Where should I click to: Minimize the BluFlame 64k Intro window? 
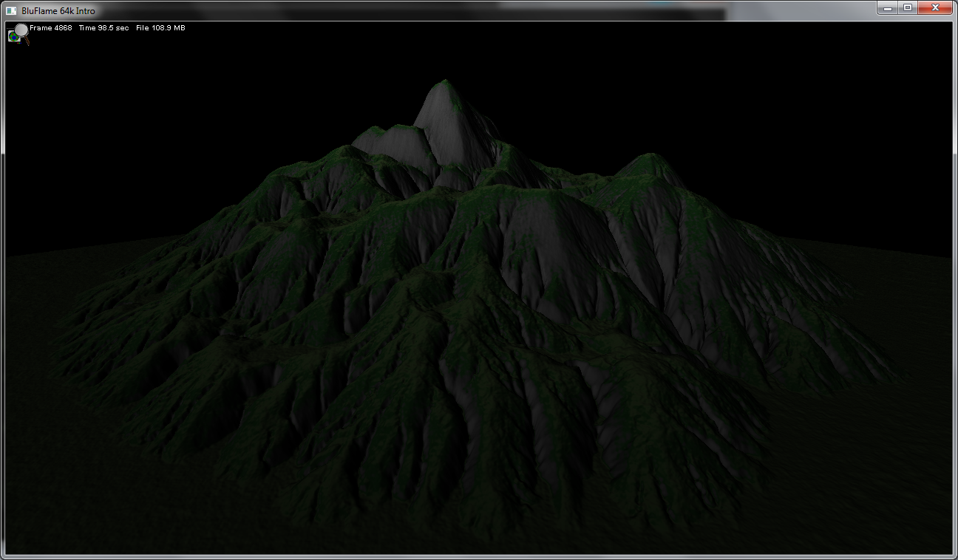click(887, 7)
